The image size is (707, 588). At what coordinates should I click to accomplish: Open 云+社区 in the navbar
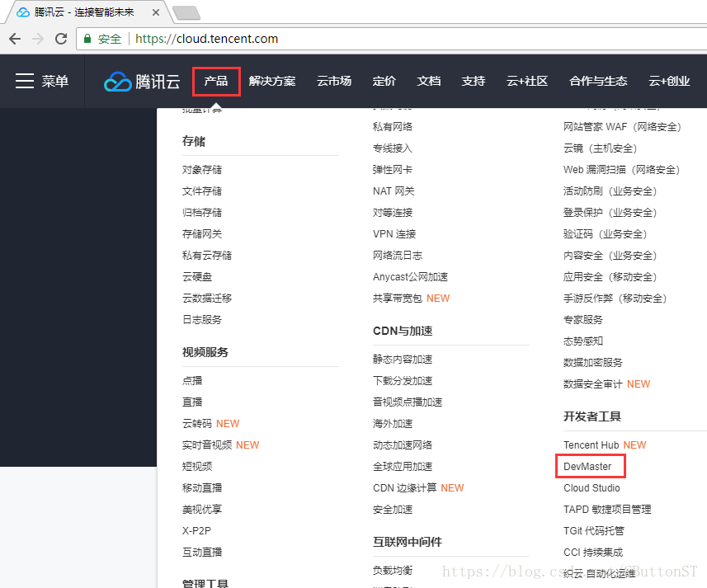[526, 81]
